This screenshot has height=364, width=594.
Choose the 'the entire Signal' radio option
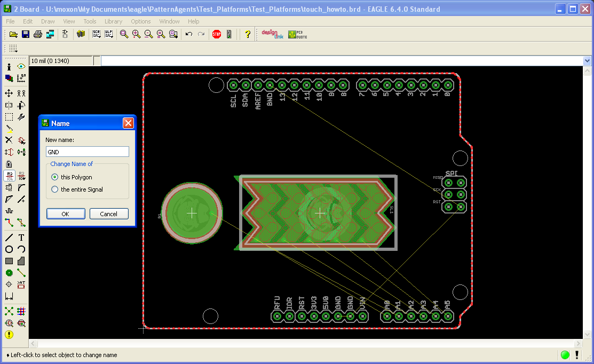[x=55, y=189]
